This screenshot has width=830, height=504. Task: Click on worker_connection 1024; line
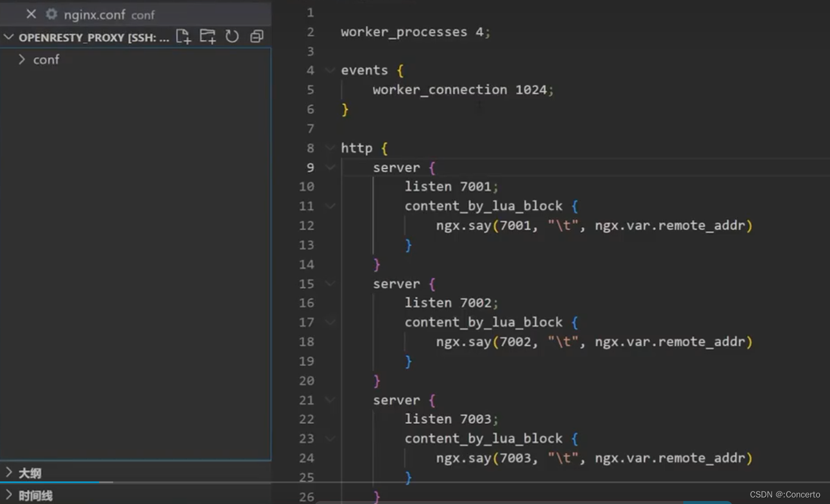tap(463, 90)
